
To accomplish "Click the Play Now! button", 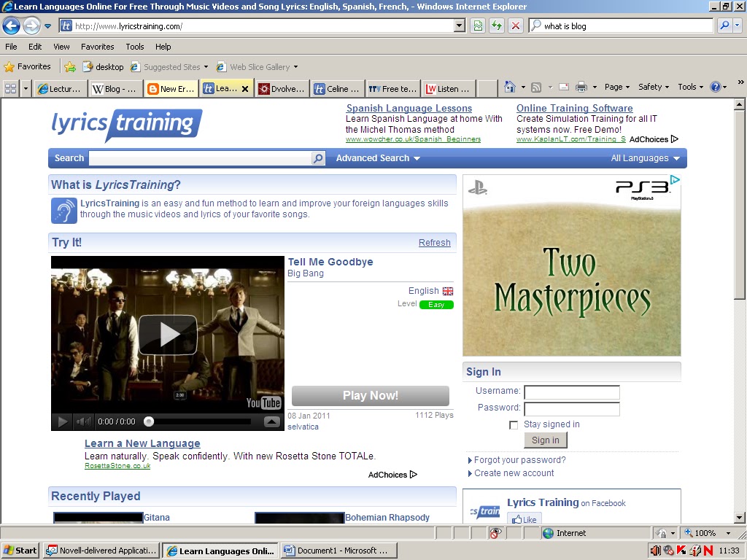I will [x=370, y=395].
